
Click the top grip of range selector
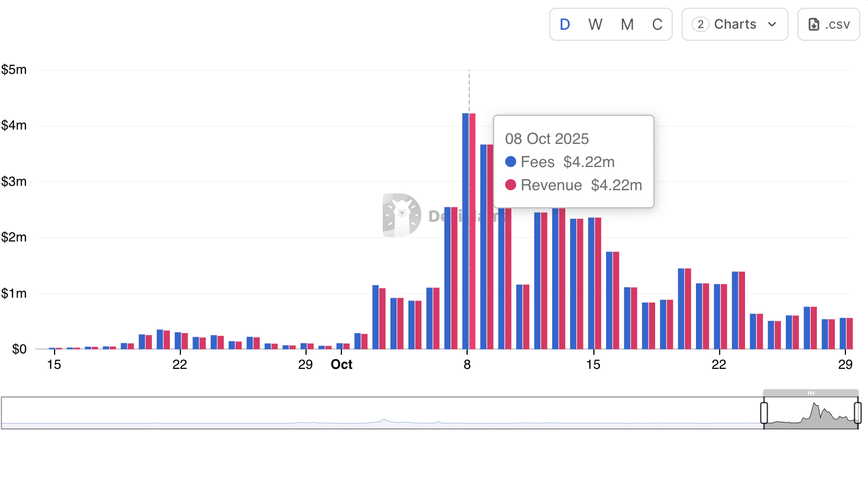(811, 393)
